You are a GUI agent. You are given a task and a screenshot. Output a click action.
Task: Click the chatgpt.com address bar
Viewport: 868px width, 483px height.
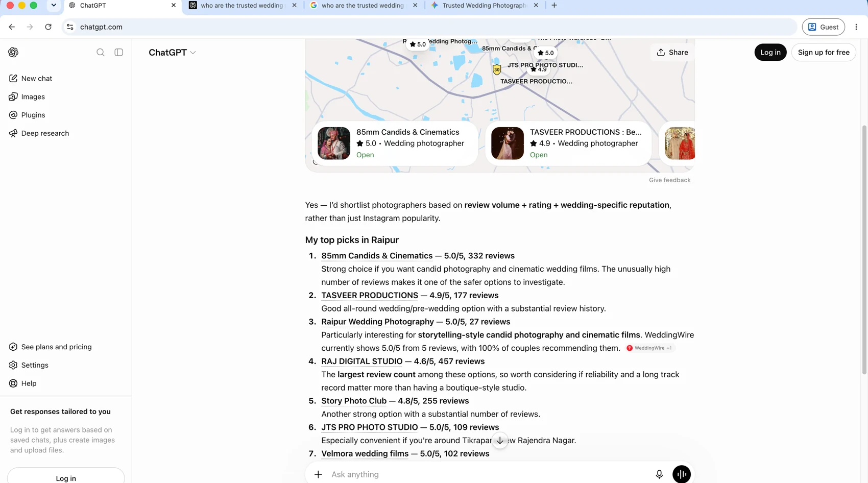429,27
